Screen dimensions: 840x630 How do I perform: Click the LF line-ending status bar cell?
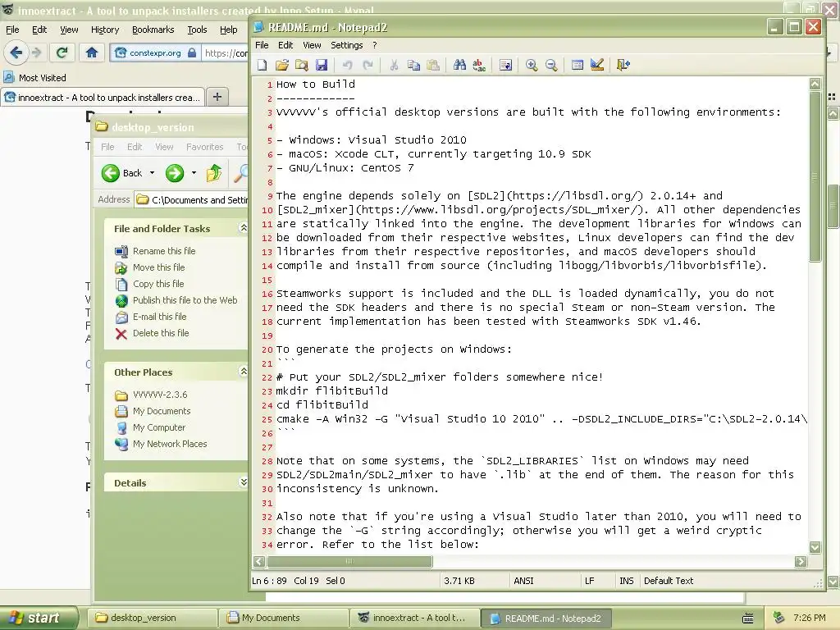(x=596, y=581)
